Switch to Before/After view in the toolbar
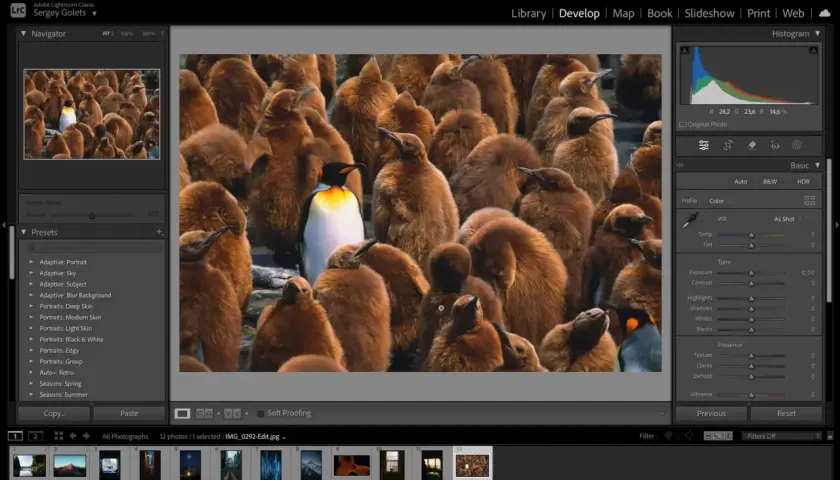The image size is (840, 480). pyautogui.click(x=232, y=414)
